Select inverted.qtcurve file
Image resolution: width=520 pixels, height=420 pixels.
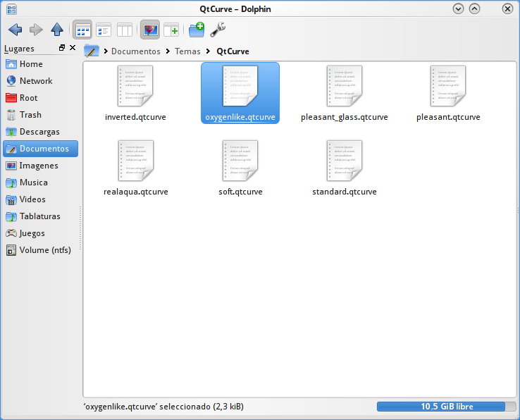(135, 93)
